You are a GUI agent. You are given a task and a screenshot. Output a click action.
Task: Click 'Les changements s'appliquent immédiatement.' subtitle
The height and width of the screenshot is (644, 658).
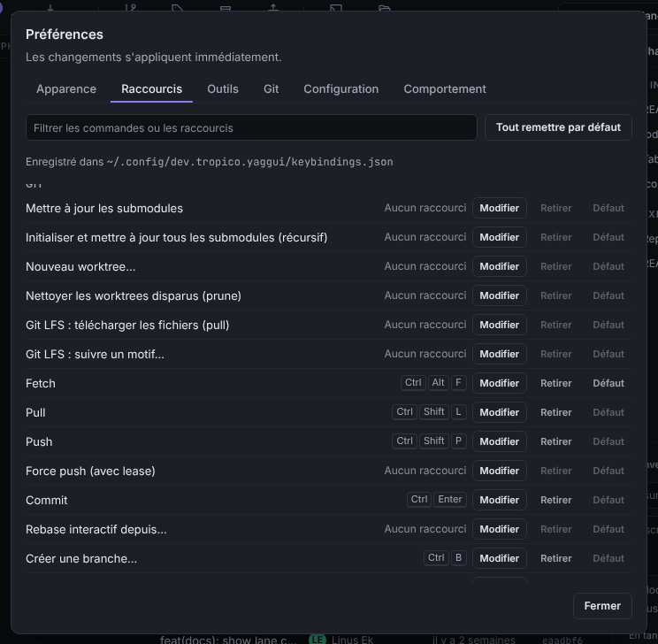click(x=154, y=57)
